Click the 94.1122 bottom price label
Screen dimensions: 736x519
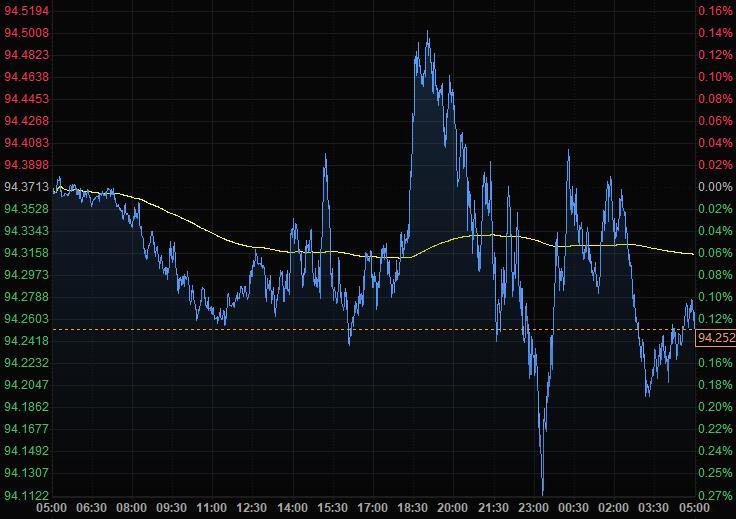point(27,495)
